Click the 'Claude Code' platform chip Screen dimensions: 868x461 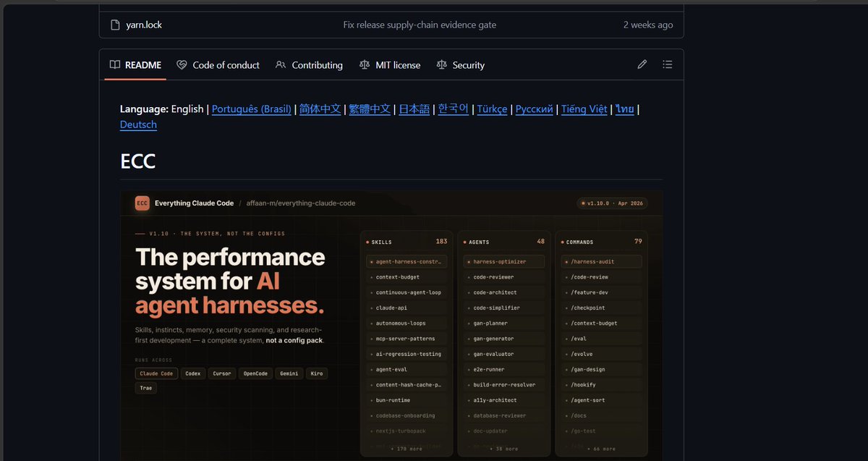point(156,373)
